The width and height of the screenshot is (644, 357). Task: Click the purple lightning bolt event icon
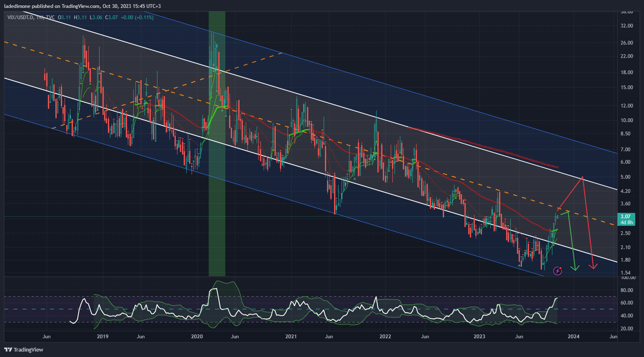point(557,271)
